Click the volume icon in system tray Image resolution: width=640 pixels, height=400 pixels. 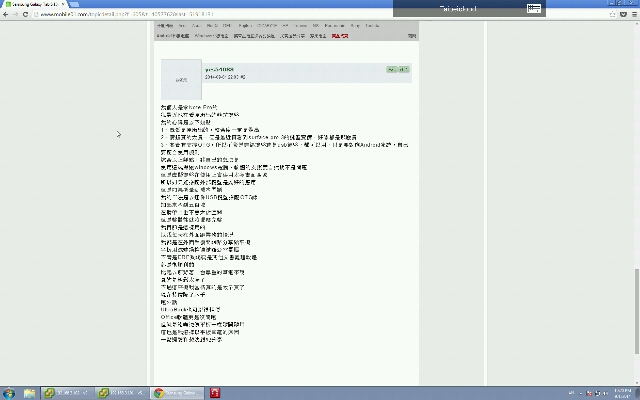pos(605,393)
